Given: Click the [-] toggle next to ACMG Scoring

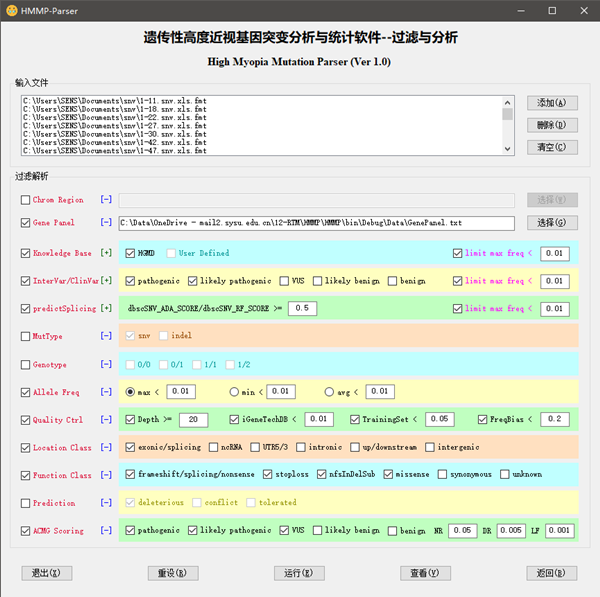Looking at the screenshot, I should click(106, 530).
